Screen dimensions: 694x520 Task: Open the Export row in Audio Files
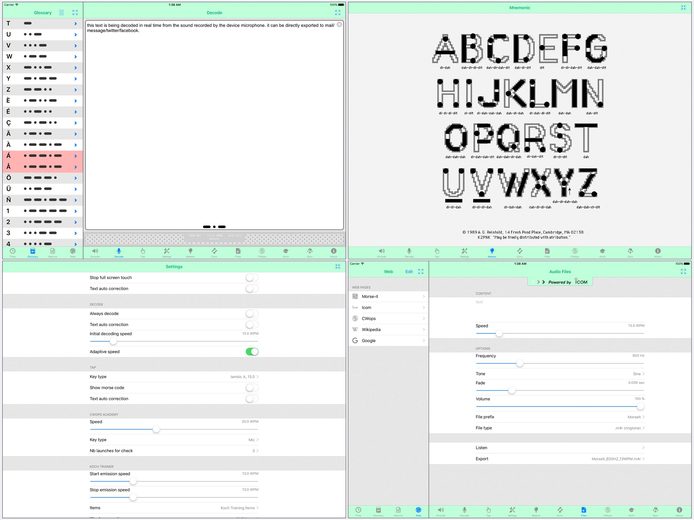tap(559, 459)
